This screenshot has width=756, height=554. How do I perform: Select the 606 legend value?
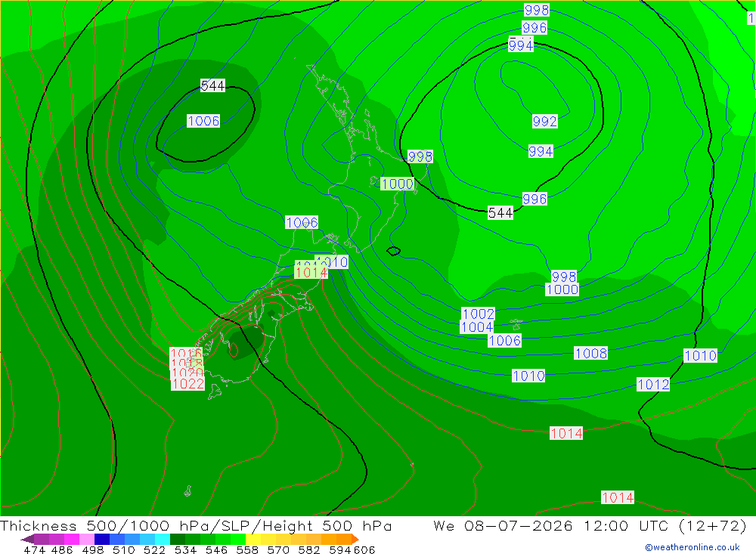click(364, 549)
